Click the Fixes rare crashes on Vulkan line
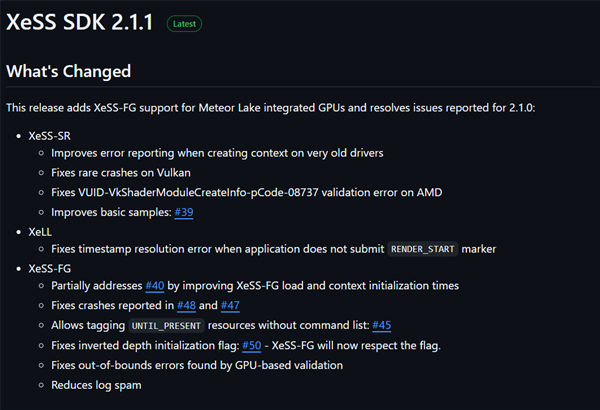 129,173
